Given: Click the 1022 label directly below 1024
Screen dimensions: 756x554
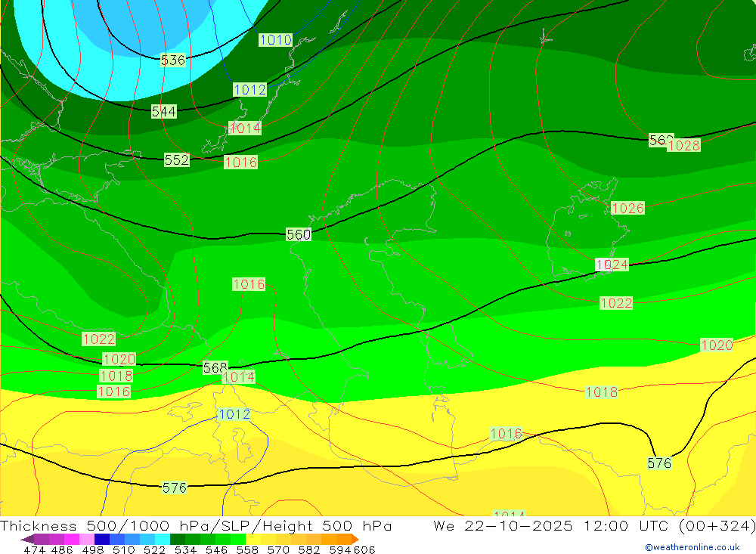Looking at the screenshot, I should (x=616, y=303).
